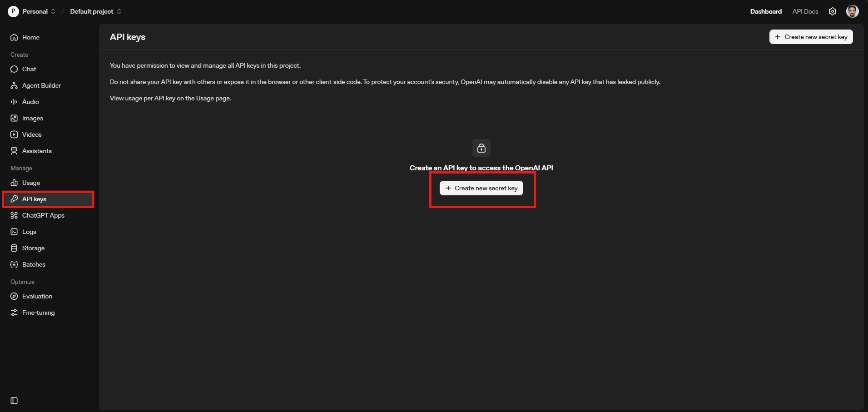Viewport: 868px width, 412px height.
Task: Click the Logs terminal icon
Action: (14, 232)
